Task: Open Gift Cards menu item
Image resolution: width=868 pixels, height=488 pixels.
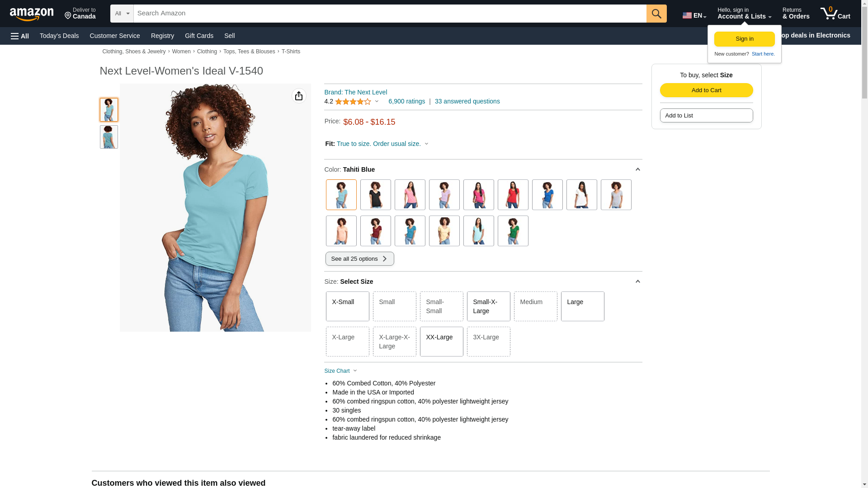Action: pos(199,36)
